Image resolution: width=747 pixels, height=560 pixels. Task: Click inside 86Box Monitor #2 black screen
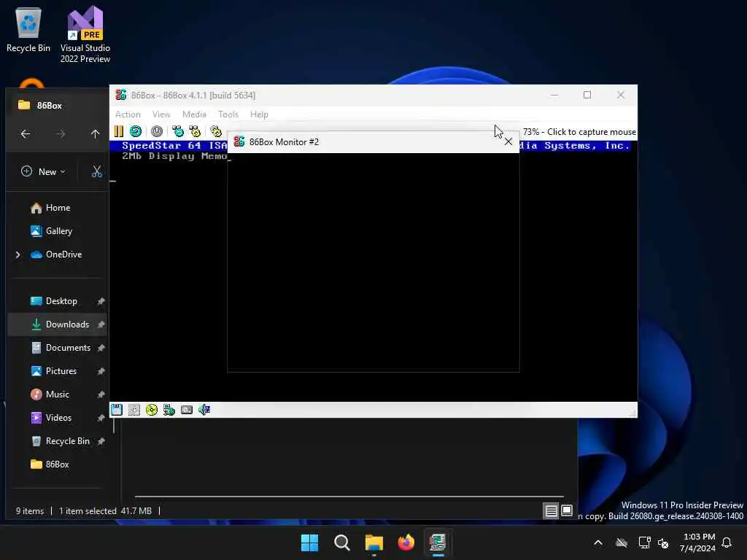pyautogui.click(x=373, y=262)
